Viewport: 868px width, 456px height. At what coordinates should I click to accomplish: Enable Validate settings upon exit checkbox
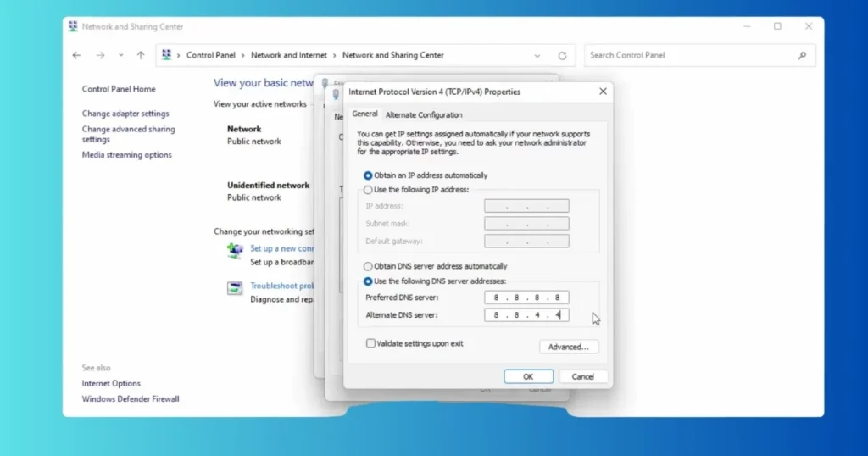(370, 343)
